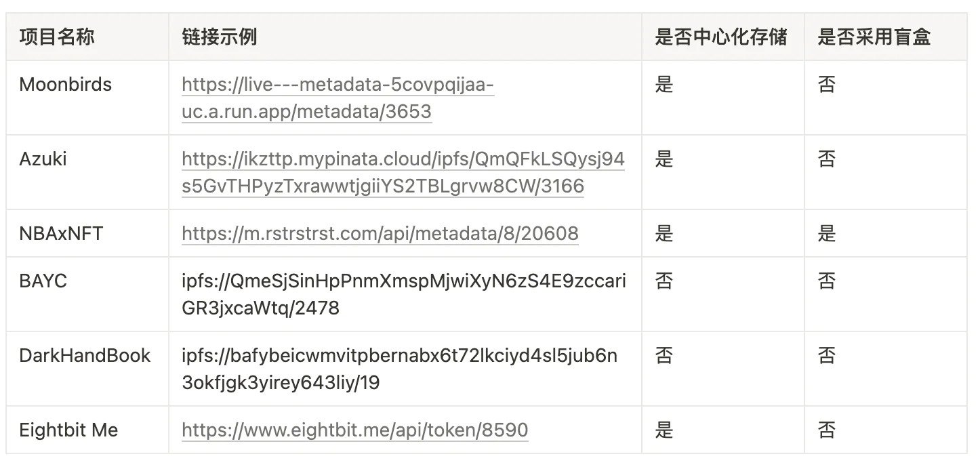Click the 是否中心化存储 column header
Viewport: 980px width, 469px height.
tap(721, 37)
